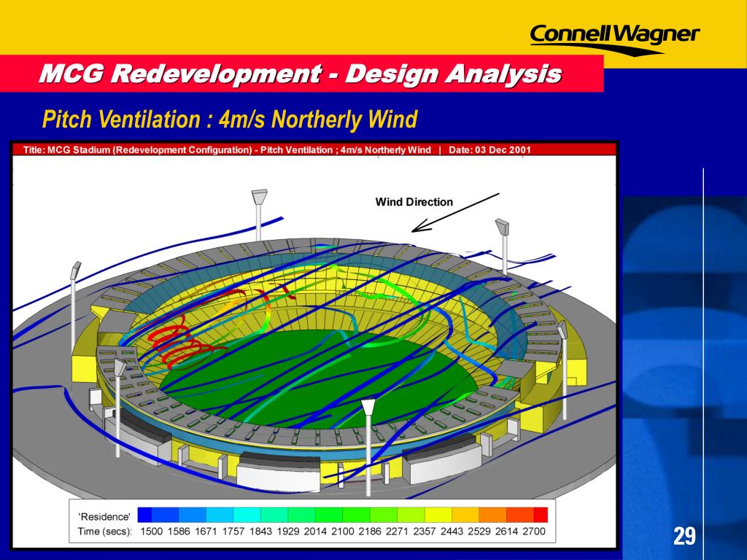747x560 pixels.
Task: Click the 'Residence' legend label
Action: click(104, 517)
